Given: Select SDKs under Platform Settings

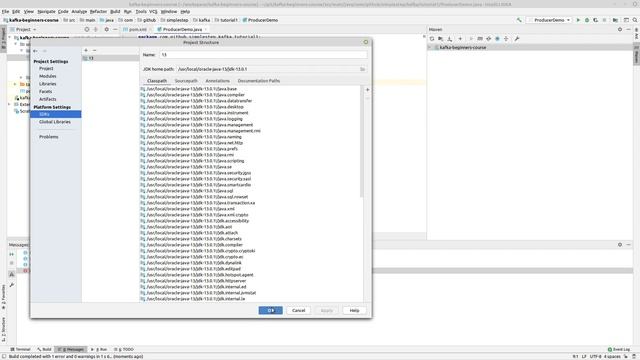Looking at the screenshot, I should [x=56, y=114].
